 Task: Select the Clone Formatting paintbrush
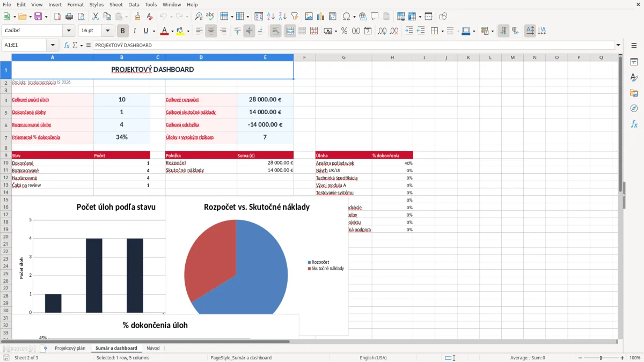pos(138,17)
